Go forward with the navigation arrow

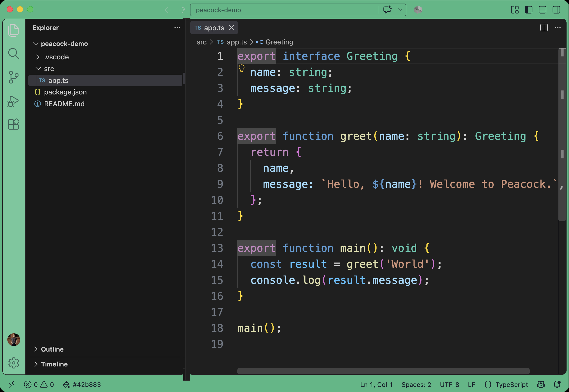[182, 10]
